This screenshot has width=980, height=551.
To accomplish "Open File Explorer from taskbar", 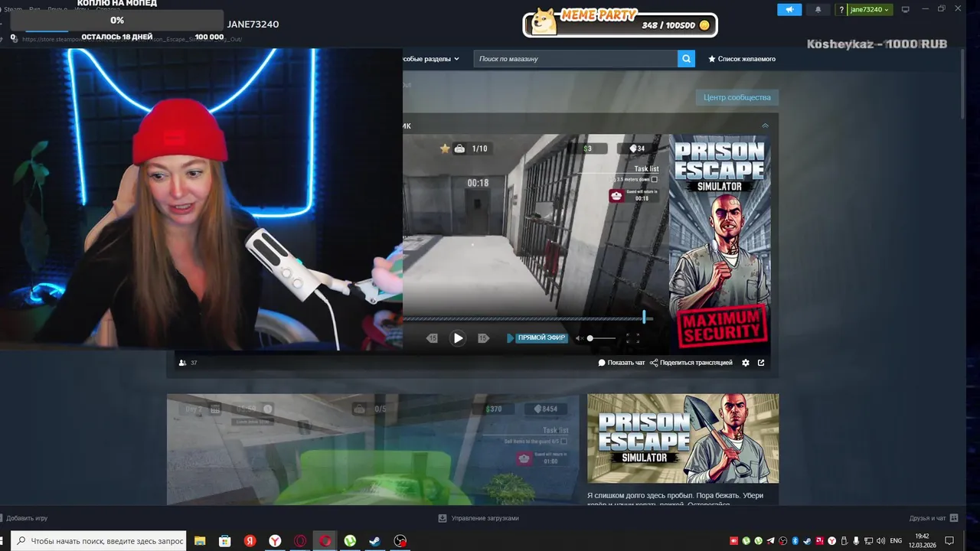I will (x=200, y=541).
